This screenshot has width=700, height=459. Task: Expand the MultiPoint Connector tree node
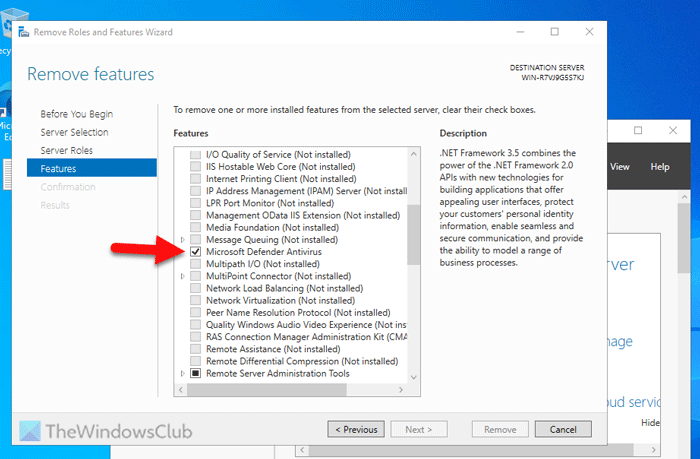click(x=182, y=276)
